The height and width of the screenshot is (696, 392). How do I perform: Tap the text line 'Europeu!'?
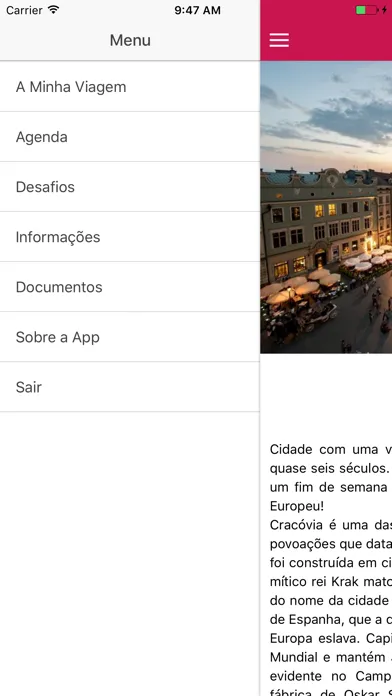[x=297, y=506]
